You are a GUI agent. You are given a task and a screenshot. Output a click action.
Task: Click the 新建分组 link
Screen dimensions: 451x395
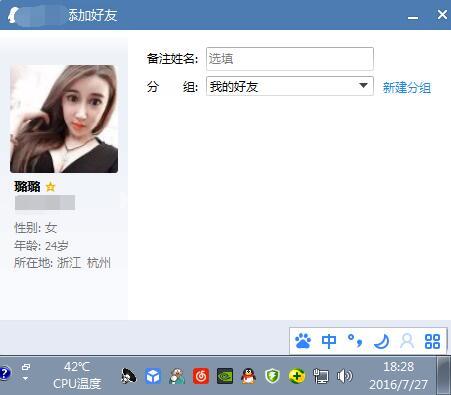407,88
